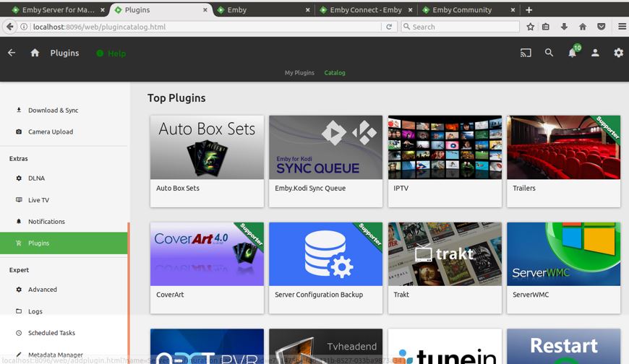This screenshot has height=364, width=629.
Task: Open the Restart plugin thumbnail
Action: pyautogui.click(x=564, y=347)
